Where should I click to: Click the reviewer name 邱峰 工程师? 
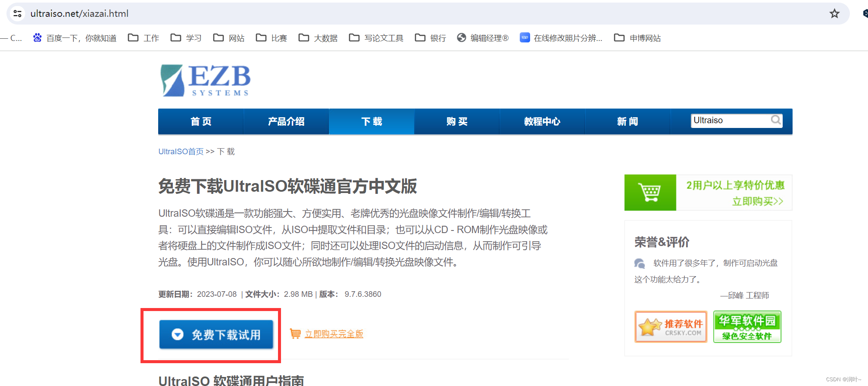pyautogui.click(x=749, y=296)
